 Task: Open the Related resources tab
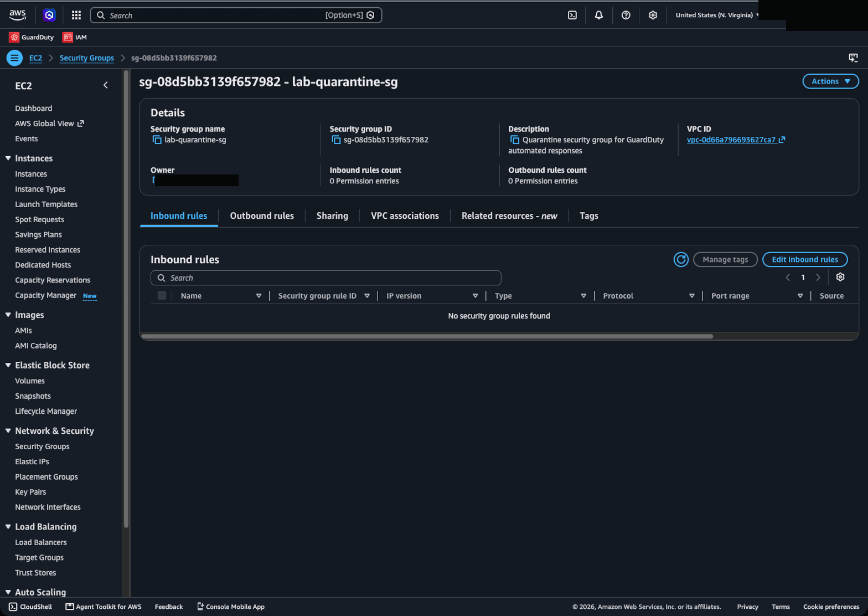tap(509, 215)
